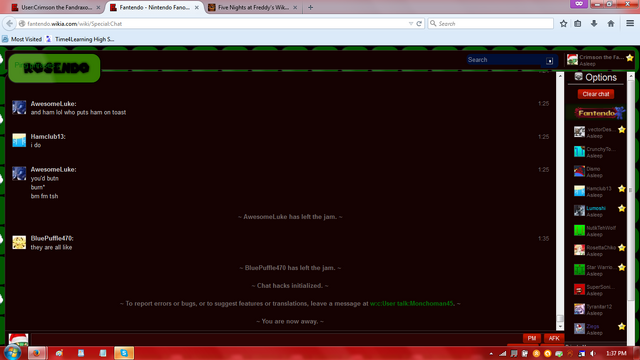Open the Most Visited bookmarks folder
Viewport: 640px width, 360px height.
[22, 39]
